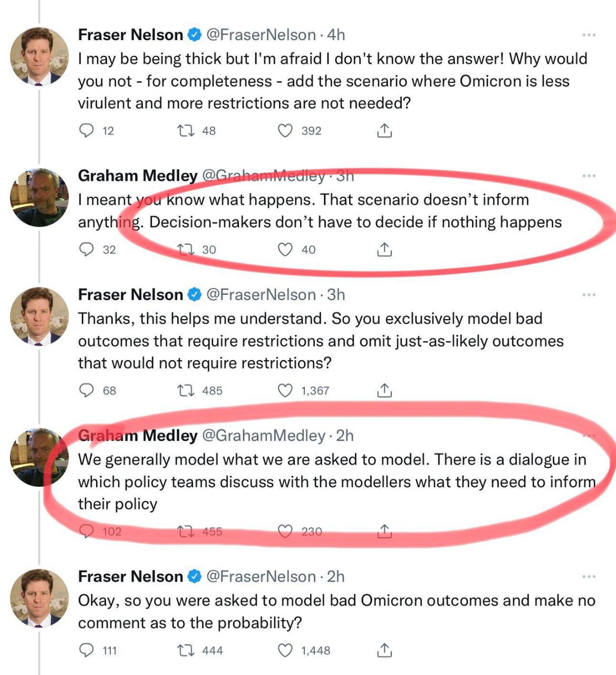This screenshot has width=616, height=675.
Task: Like the tweet with 392 likes
Action: tap(285, 130)
